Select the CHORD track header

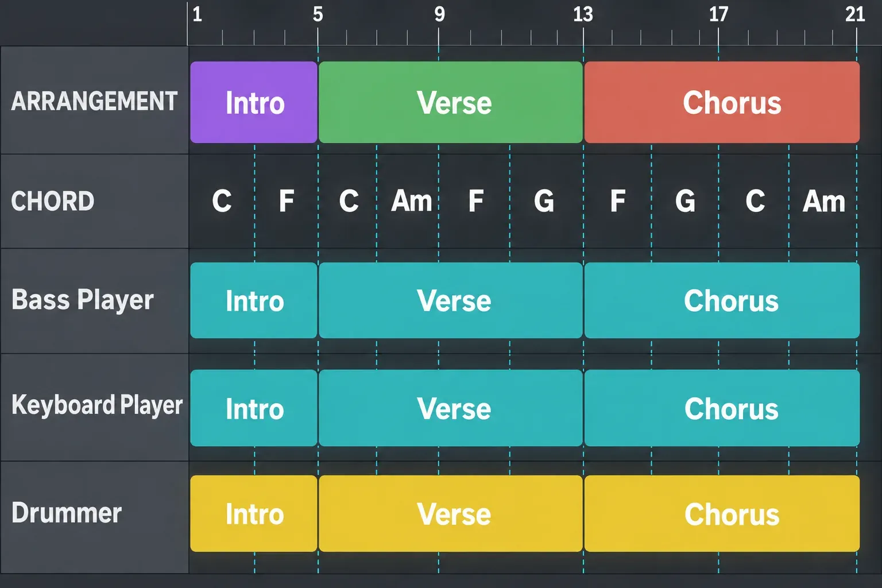94,201
